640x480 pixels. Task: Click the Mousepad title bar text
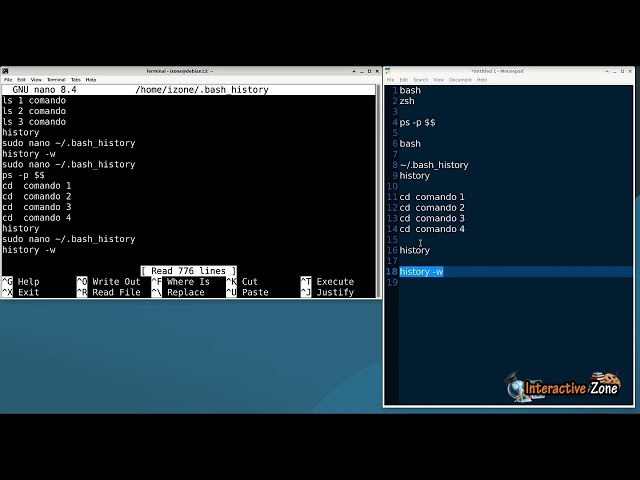click(497, 71)
